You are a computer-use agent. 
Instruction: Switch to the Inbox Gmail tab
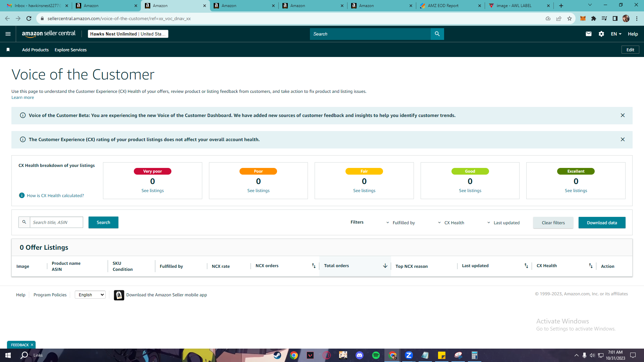click(38, 6)
